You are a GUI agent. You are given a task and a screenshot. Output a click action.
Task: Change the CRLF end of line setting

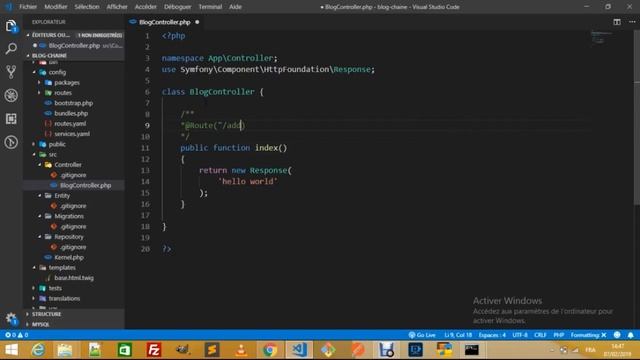540,335
